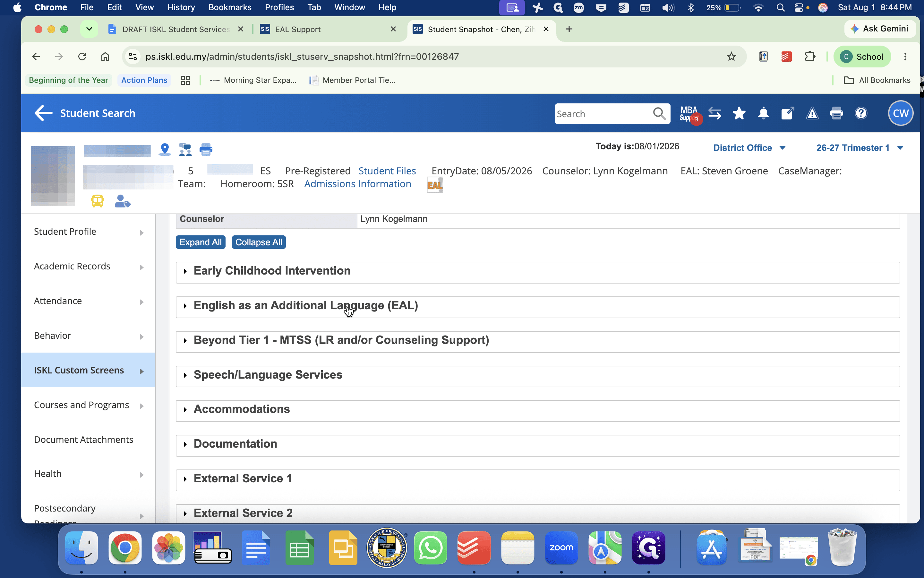Click the Ask Gemini button

[880, 29]
